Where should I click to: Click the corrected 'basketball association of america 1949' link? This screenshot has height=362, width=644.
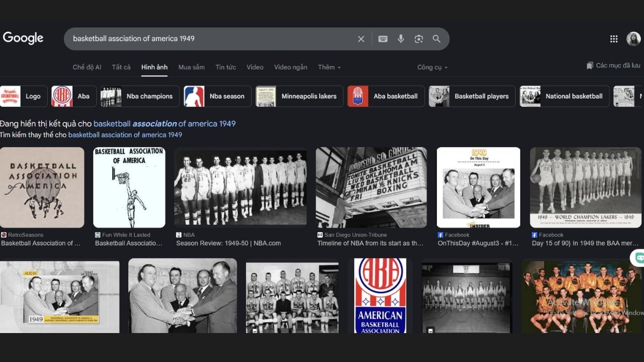tap(164, 124)
